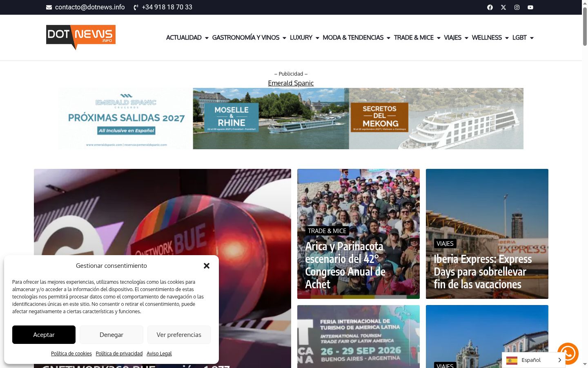Open the GASTRONOMÍA Y VINOS menu

point(246,38)
